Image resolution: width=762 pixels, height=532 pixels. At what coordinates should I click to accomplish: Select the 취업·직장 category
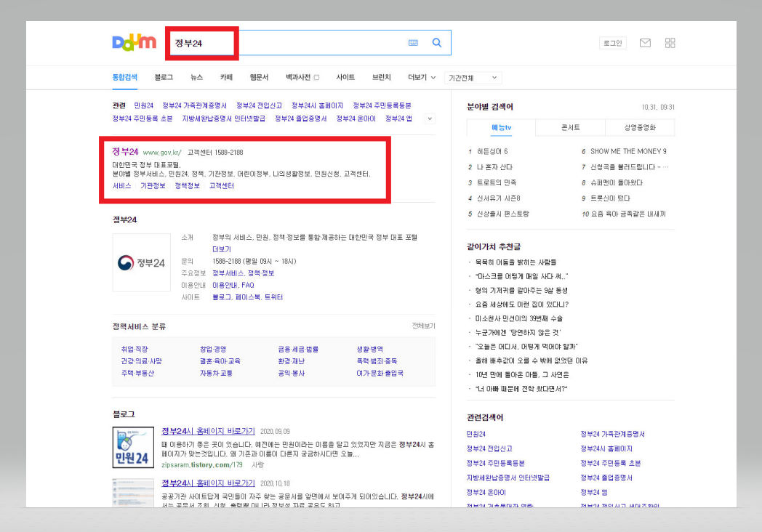point(135,349)
